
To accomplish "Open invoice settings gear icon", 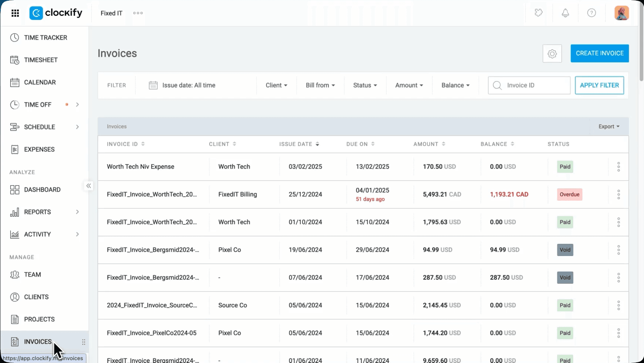I will point(552,53).
